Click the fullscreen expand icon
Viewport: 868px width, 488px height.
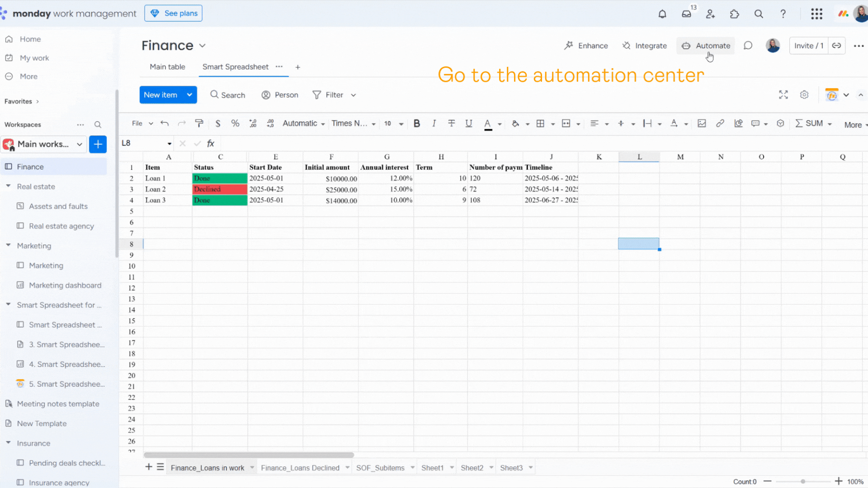(783, 95)
